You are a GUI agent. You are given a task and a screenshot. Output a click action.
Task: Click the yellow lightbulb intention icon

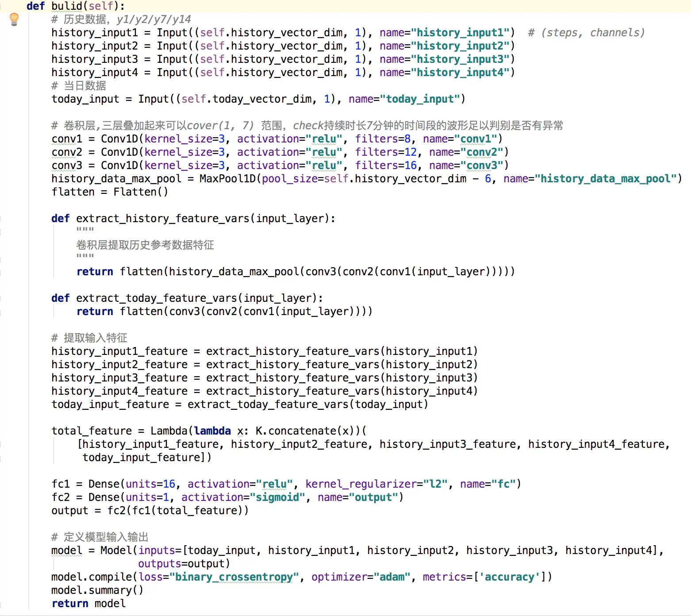[14, 19]
